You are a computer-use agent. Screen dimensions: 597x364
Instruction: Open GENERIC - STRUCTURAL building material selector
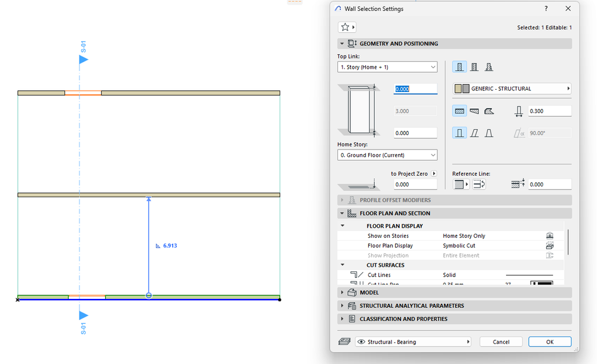(x=512, y=88)
